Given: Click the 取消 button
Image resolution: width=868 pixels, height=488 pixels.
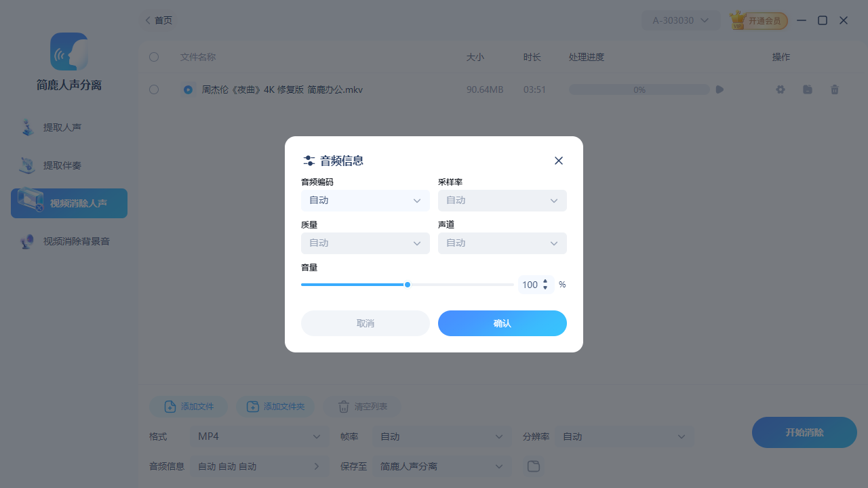Looking at the screenshot, I should coord(366,323).
